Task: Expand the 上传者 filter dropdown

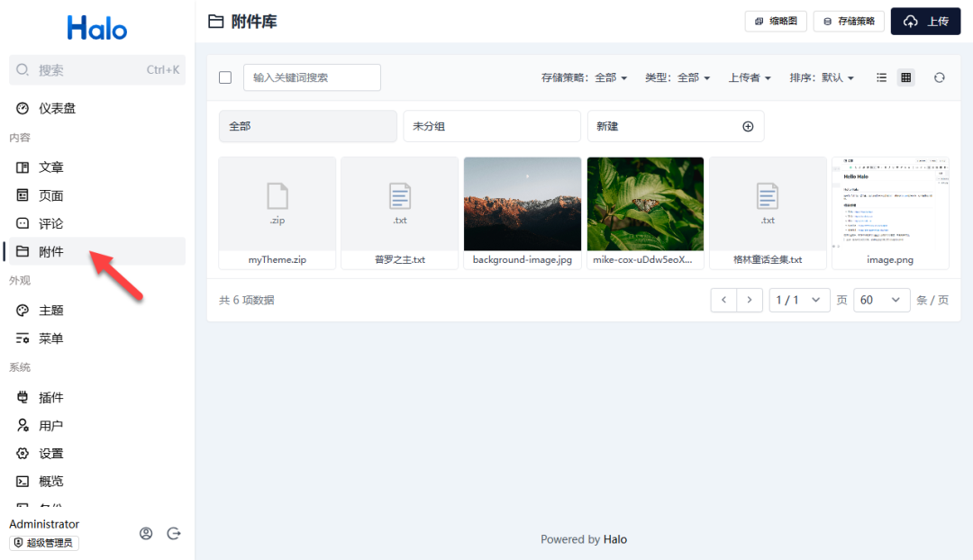Action: pos(750,77)
